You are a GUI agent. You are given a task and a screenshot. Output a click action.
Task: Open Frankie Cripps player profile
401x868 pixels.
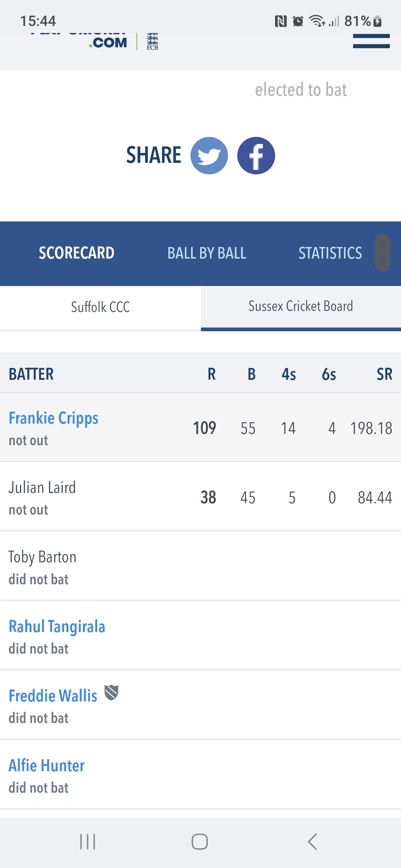coord(53,418)
